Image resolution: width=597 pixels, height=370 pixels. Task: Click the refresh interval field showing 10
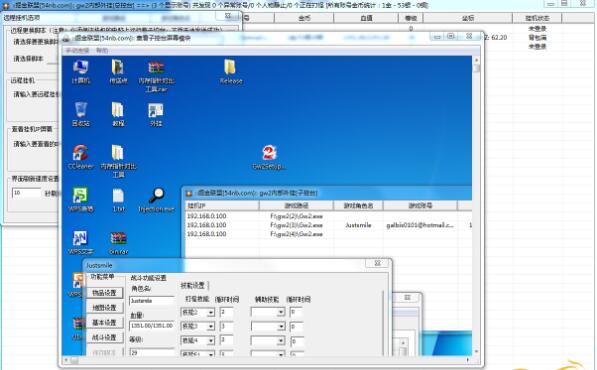point(26,193)
